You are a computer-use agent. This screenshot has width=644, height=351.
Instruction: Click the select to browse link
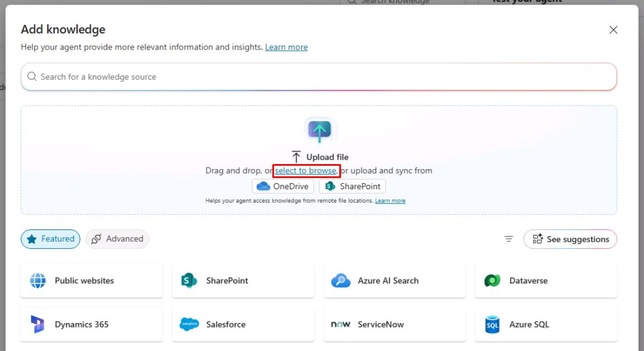(306, 170)
